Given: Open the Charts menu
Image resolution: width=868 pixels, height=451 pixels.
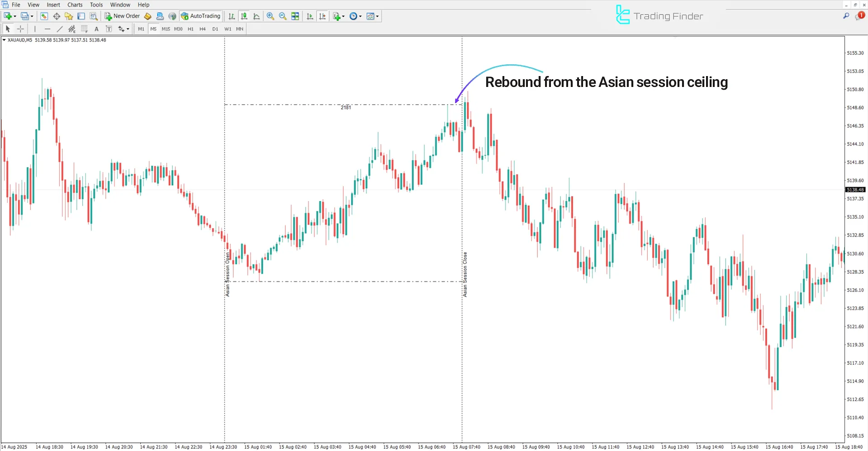Looking at the screenshot, I should (x=75, y=5).
